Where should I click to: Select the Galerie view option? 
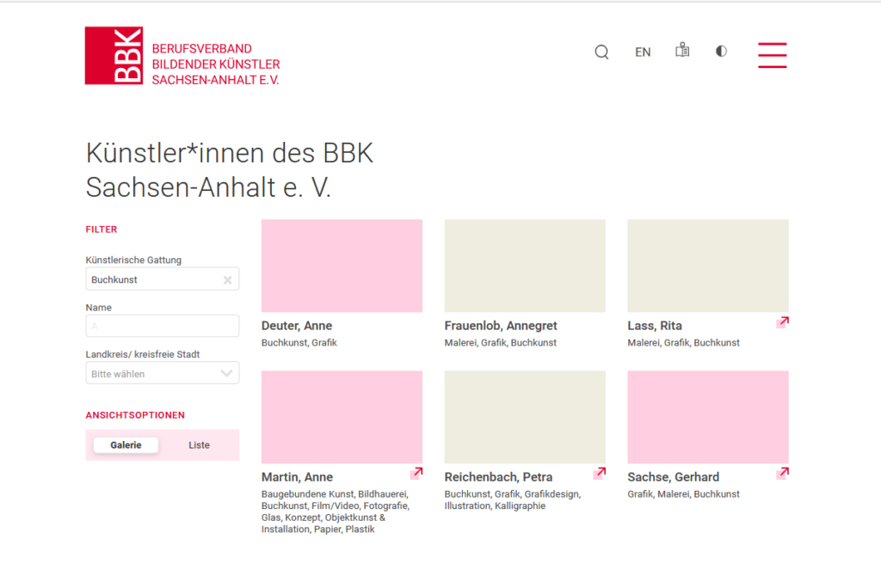point(126,444)
